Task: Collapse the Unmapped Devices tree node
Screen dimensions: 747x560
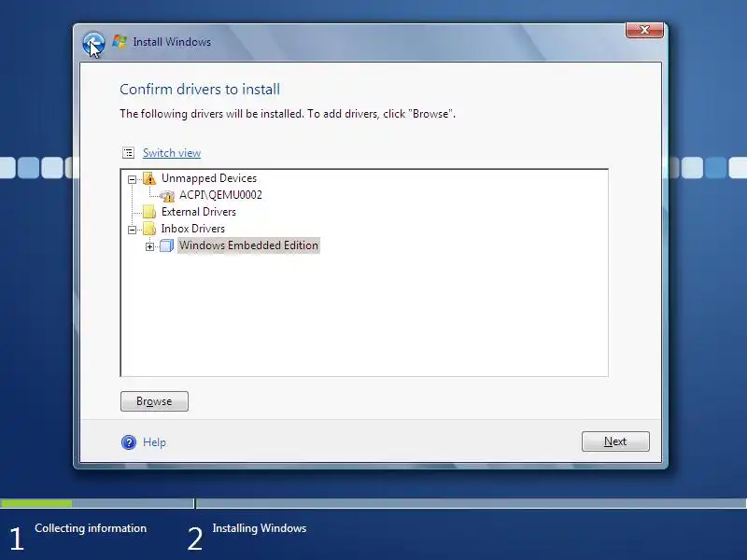Action: (132, 179)
